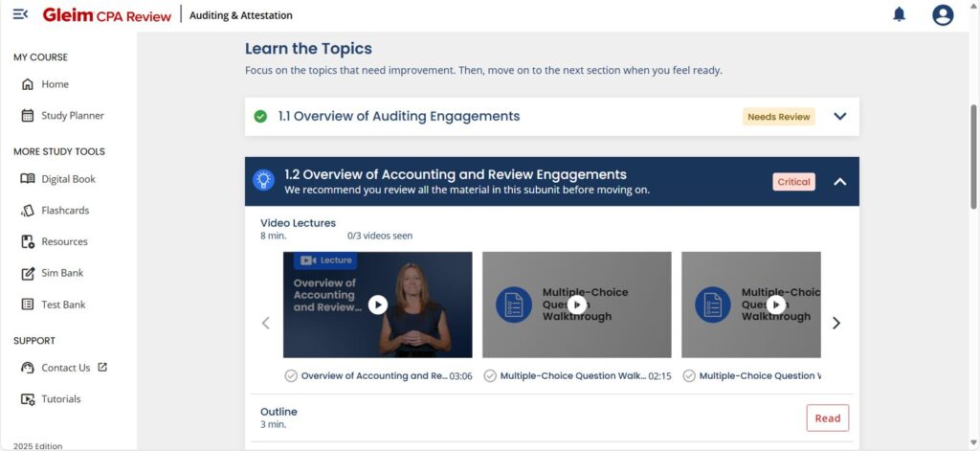980x451 pixels.
Task: Click the Read button for the Outline
Action: (828, 417)
